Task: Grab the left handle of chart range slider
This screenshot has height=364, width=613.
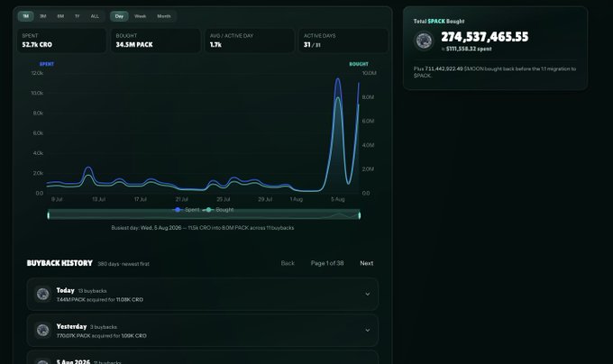Action: (x=49, y=214)
